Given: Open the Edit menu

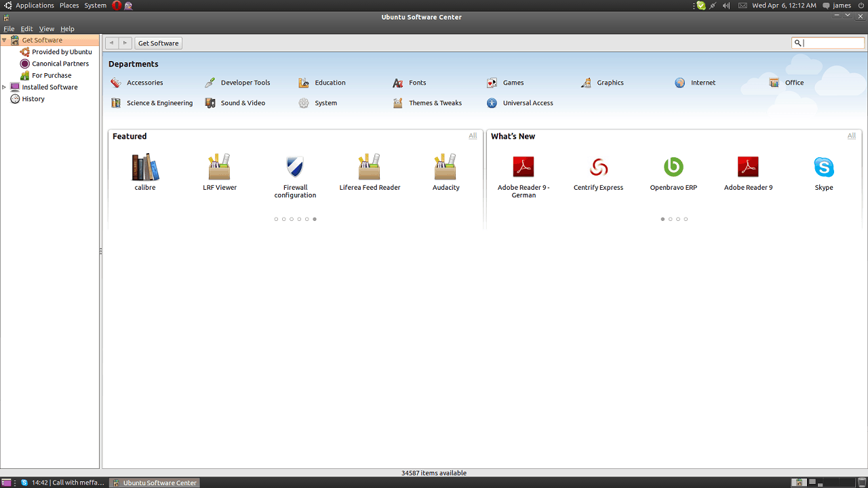Looking at the screenshot, I should [26, 29].
